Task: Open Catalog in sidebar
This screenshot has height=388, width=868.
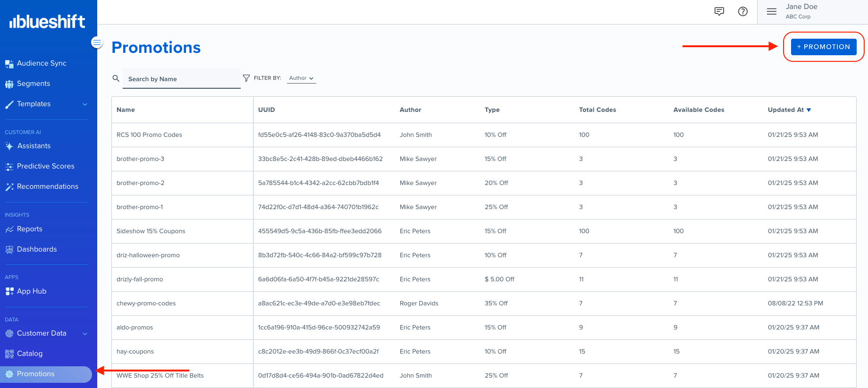Action: 30,354
